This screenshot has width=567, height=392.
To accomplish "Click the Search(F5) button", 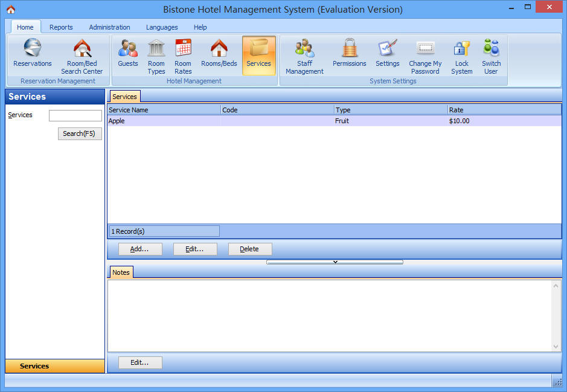I will click(x=80, y=133).
